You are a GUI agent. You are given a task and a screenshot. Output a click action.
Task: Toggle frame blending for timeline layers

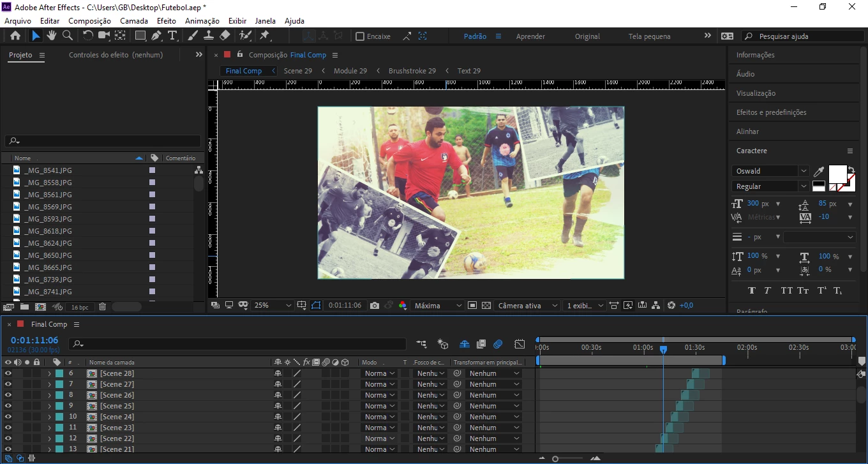(x=481, y=344)
